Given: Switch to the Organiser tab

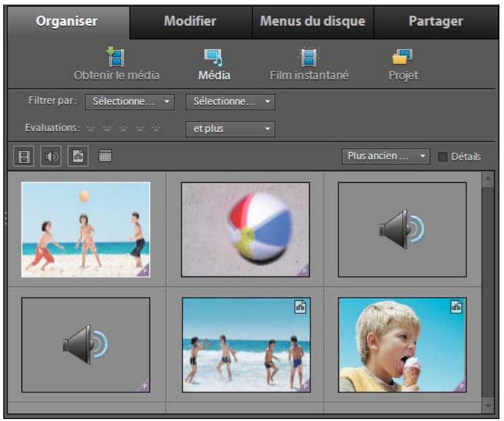Looking at the screenshot, I should [67, 22].
